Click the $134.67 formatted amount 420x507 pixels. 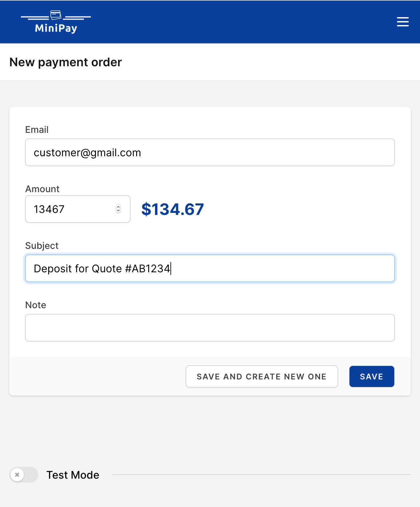point(172,209)
